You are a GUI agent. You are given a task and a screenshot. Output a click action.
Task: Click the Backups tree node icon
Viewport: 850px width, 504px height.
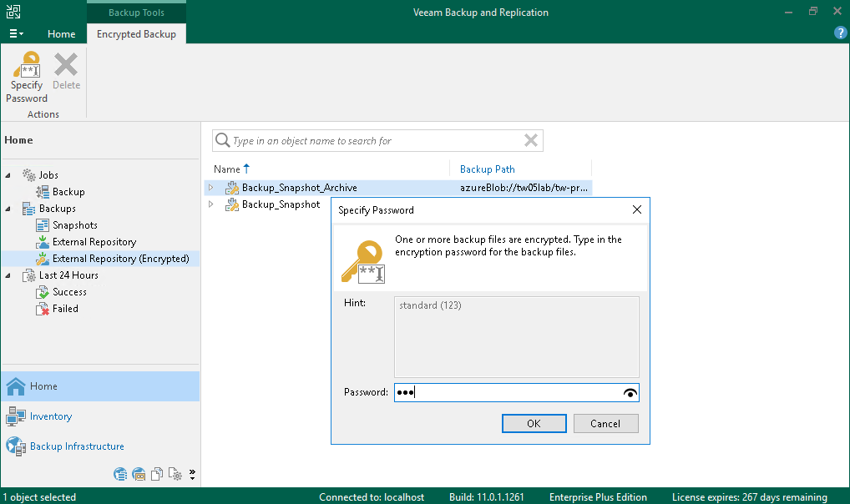click(x=28, y=209)
